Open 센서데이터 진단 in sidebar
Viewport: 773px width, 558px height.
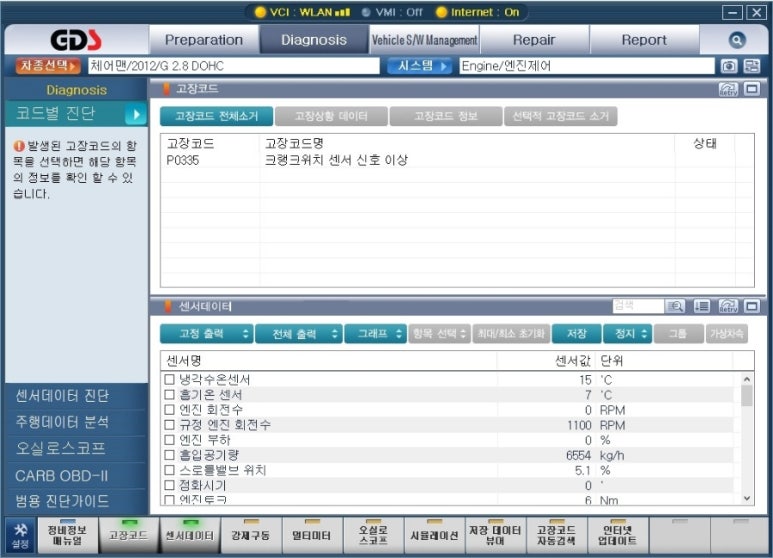click(76, 396)
